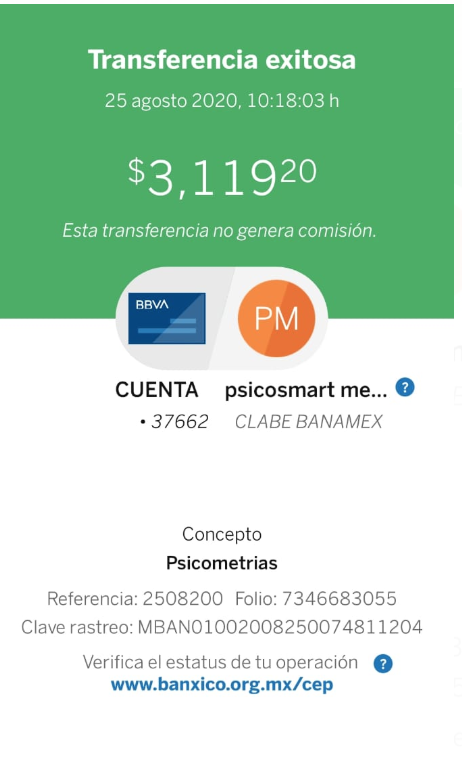Tap the Psicometrias concept text
This screenshot has height=764, width=462.
222,563
